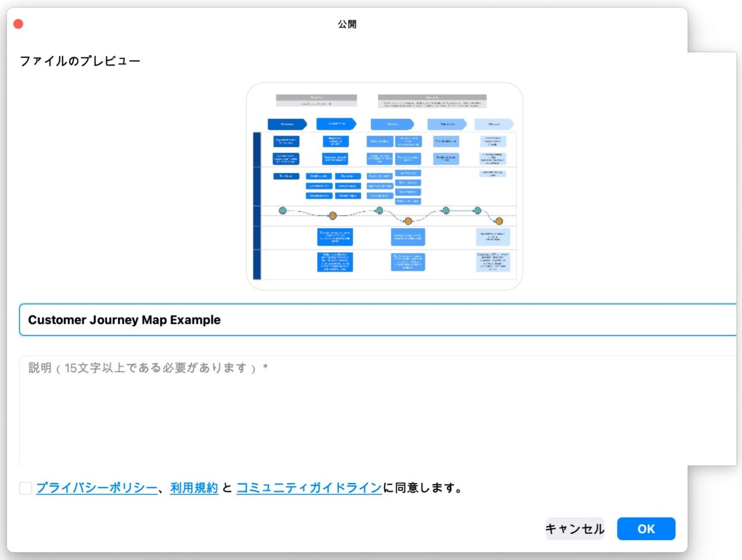
Task: Click the sad face at the journey end
Action: (x=499, y=222)
